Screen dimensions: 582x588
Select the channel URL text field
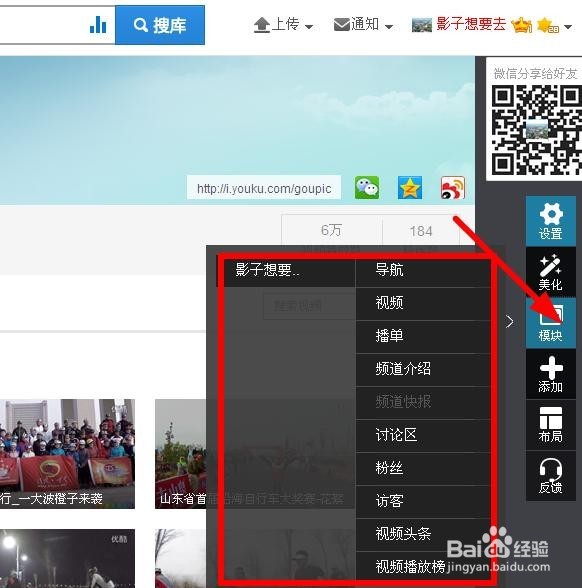(264, 188)
